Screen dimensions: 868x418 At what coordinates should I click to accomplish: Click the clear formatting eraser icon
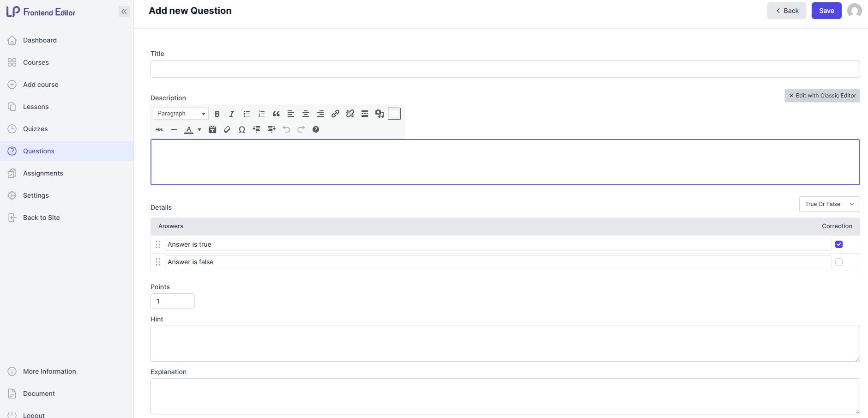pyautogui.click(x=227, y=129)
